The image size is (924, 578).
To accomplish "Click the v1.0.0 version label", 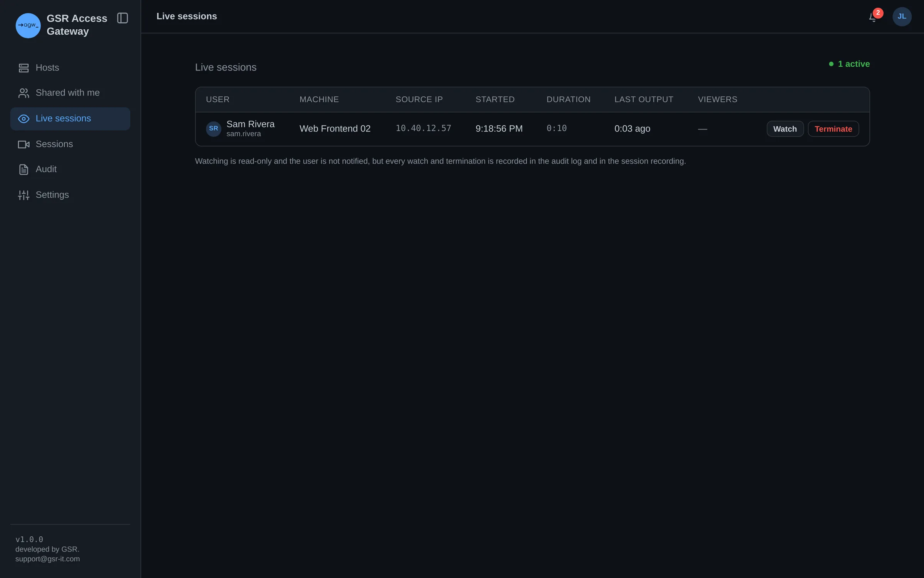I will [x=29, y=539].
